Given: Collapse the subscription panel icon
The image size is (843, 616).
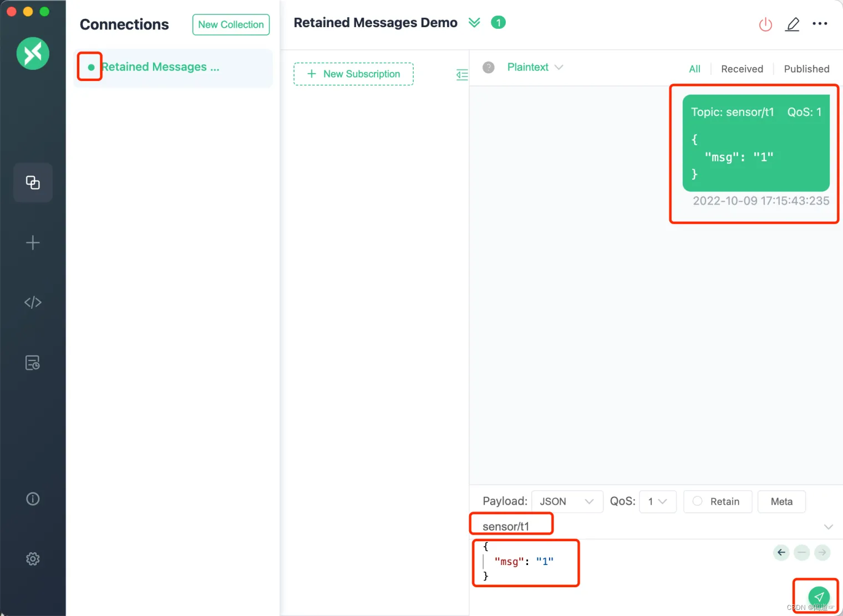Looking at the screenshot, I should [461, 75].
